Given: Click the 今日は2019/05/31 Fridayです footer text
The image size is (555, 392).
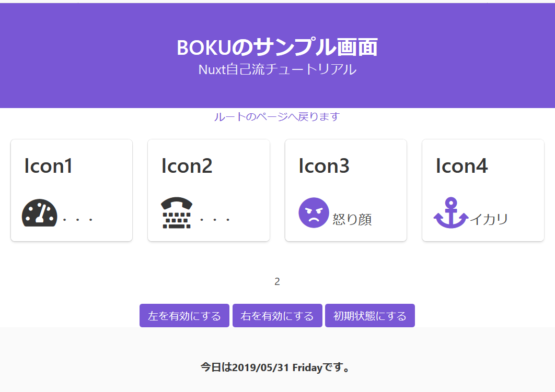Looking at the screenshot, I should 277,367.
